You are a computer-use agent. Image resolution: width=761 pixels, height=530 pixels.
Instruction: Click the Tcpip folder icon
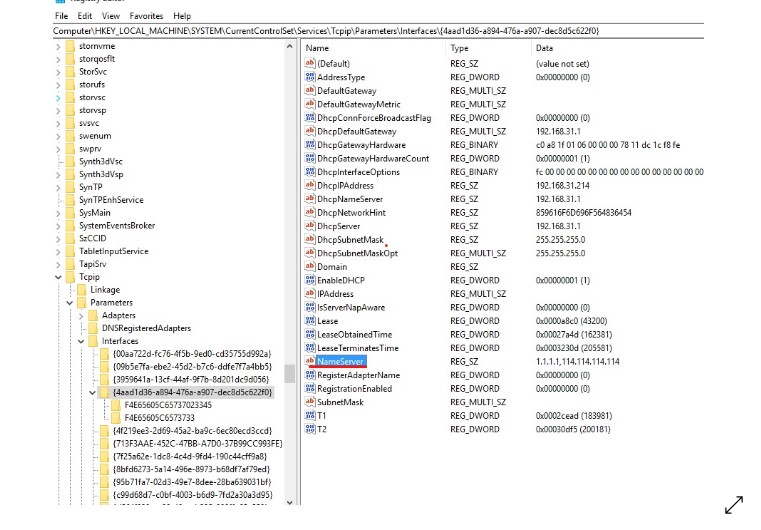pos(70,277)
